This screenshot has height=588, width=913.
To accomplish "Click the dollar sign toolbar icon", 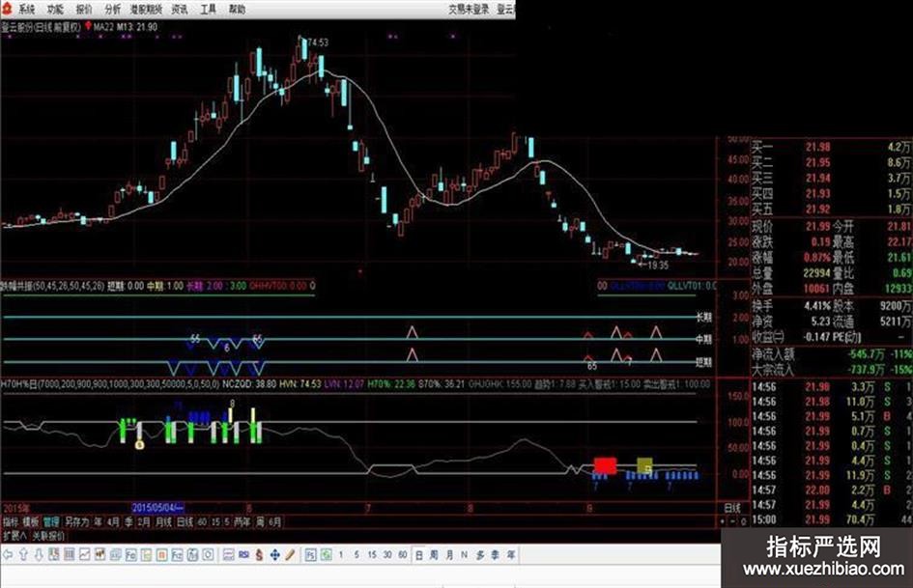I will [x=259, y=555].
